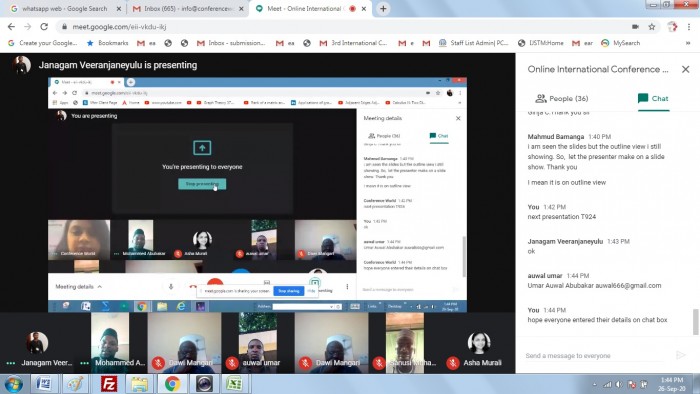Open the MySearch bookmark
Screen dimensions: 700x394
coord(621,43)
